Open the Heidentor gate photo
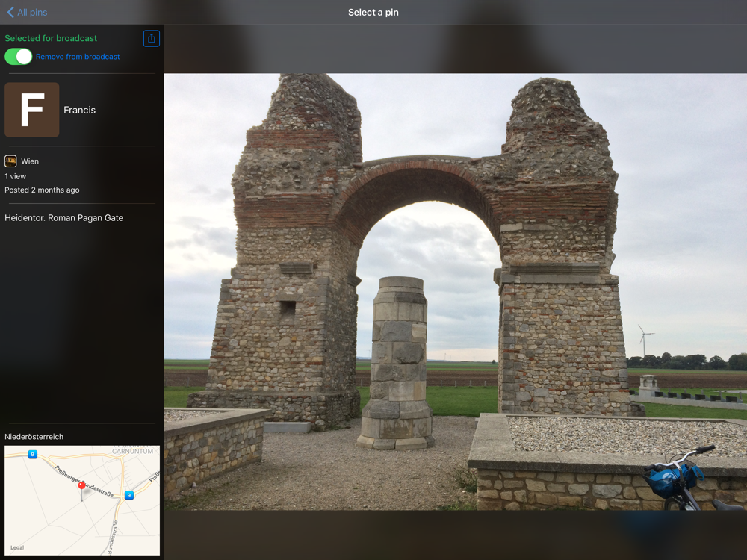Viewport: 747px width, 560px height. click(456, 291)
